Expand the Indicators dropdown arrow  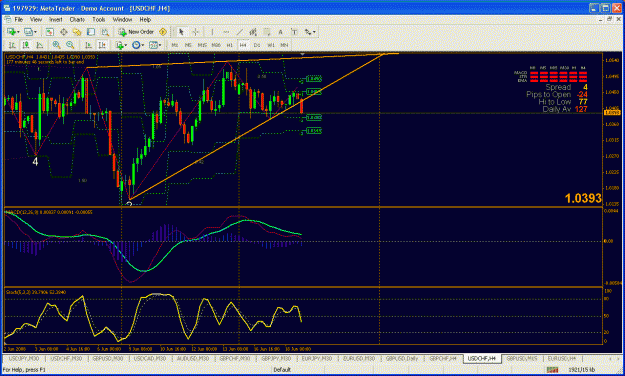tap(126, 45)
